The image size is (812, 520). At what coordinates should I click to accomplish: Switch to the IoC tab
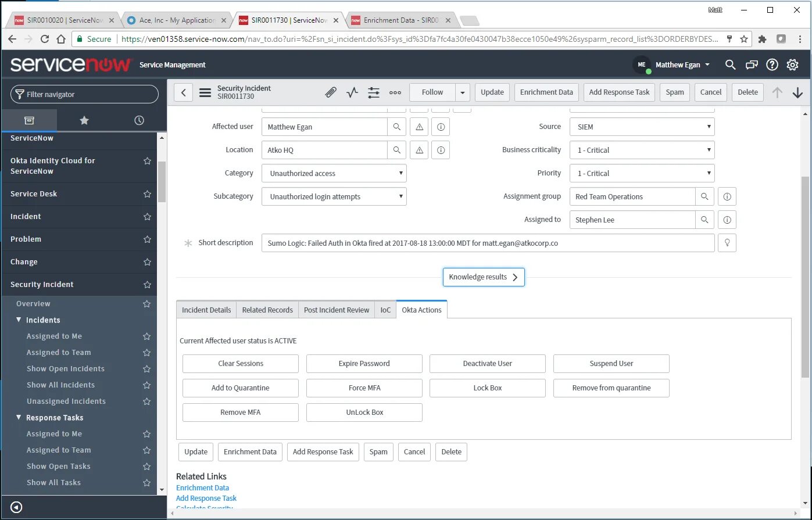pos(385,310)
